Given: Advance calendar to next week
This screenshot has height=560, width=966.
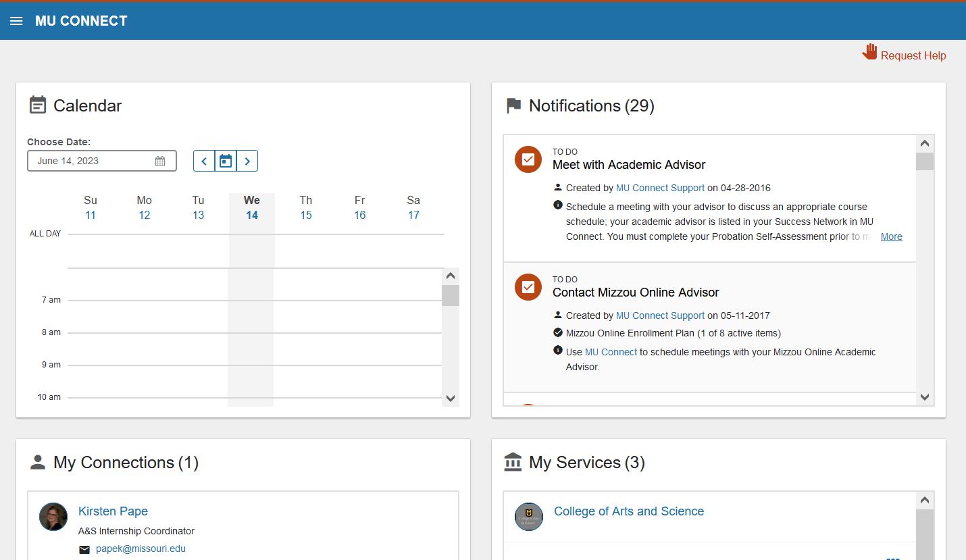Looking at the screenshot, I should [x=247, y=161].
